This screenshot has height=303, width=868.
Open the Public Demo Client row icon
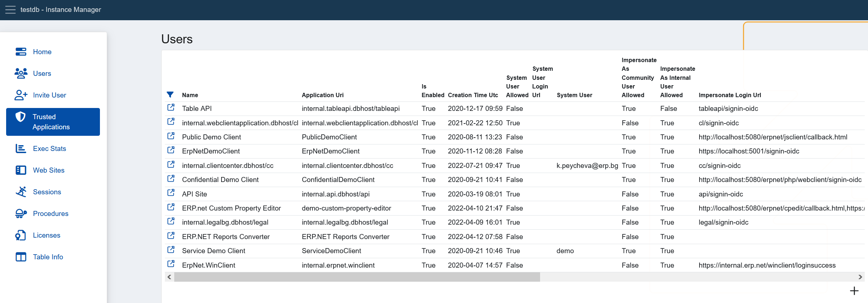tap(171, 136)
